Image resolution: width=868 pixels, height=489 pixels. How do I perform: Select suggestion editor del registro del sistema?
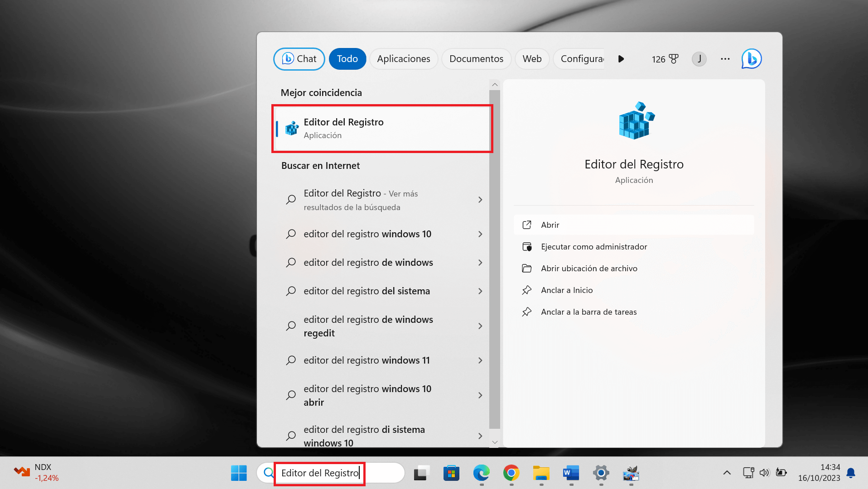coord(366,291)
